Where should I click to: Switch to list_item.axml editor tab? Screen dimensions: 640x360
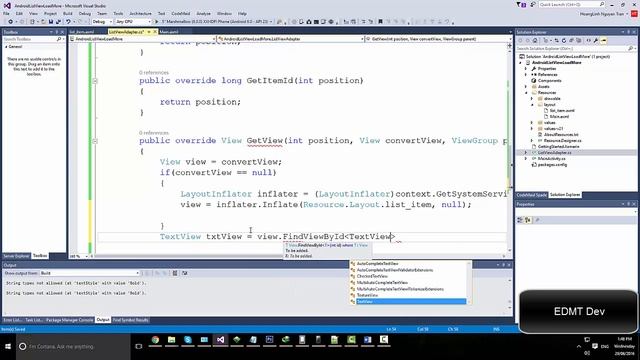82,32
